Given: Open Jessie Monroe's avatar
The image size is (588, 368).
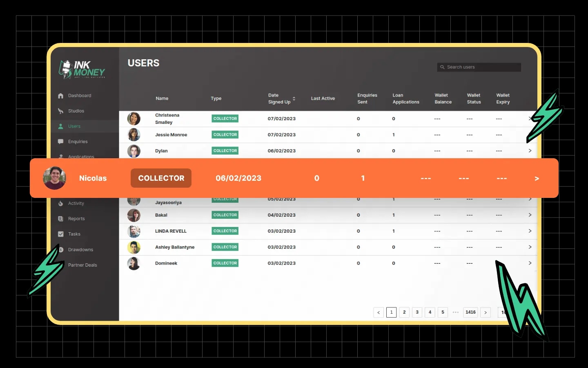Looking at the screenshot, I should tap(134, 135).
